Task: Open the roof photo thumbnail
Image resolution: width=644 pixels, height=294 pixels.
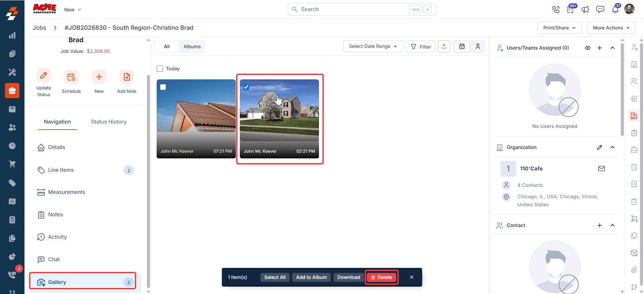Action: tap(196, 119)
